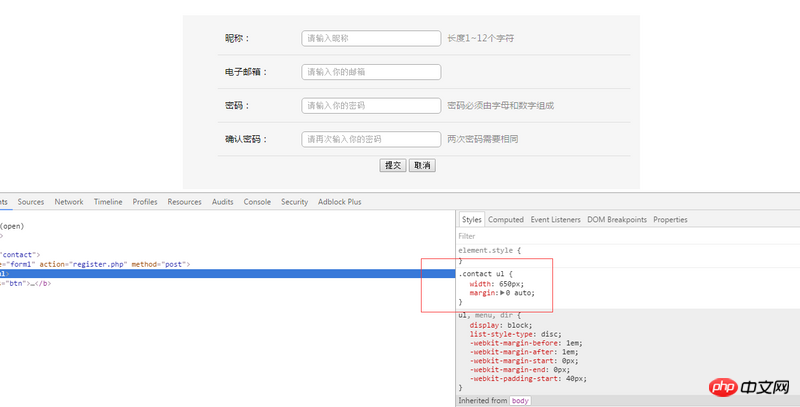800x407 pixels.
Task: Focus the email address input field
Action: point(371,72)
